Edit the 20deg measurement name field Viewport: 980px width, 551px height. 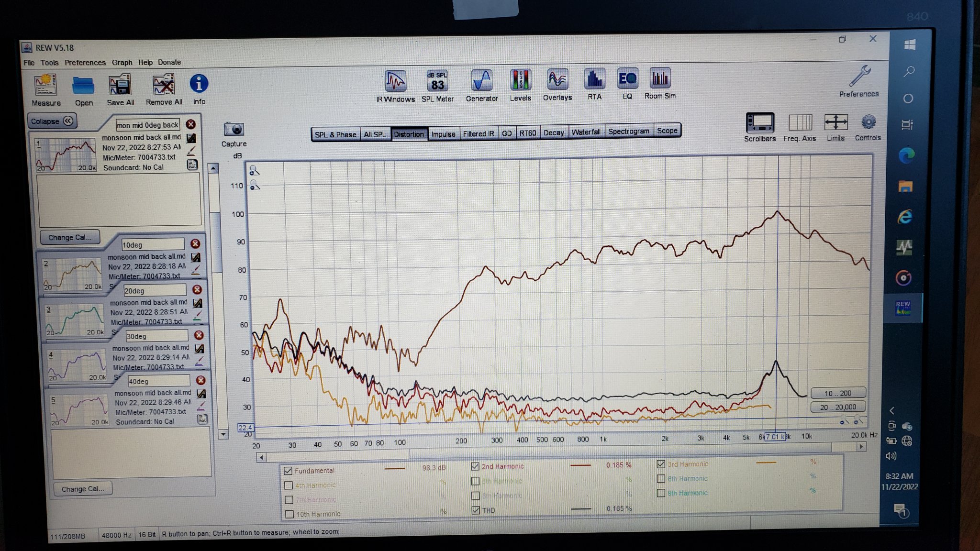(155, 290)
